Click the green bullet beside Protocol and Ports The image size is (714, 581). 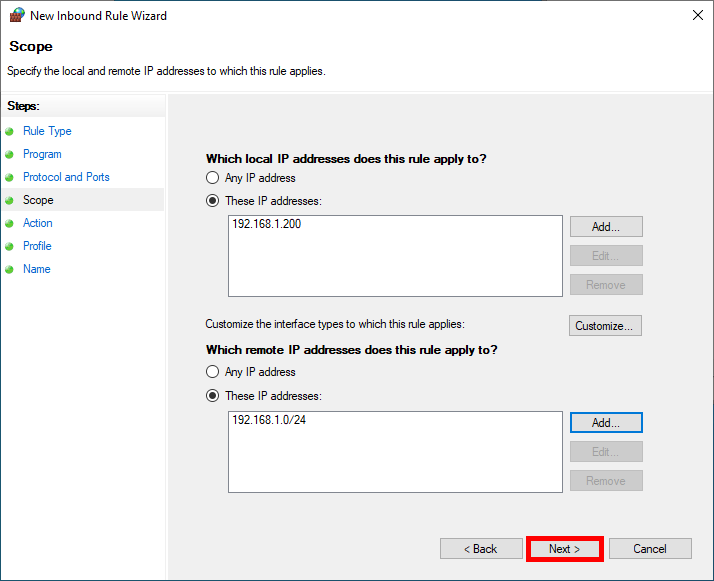(10, 177)
